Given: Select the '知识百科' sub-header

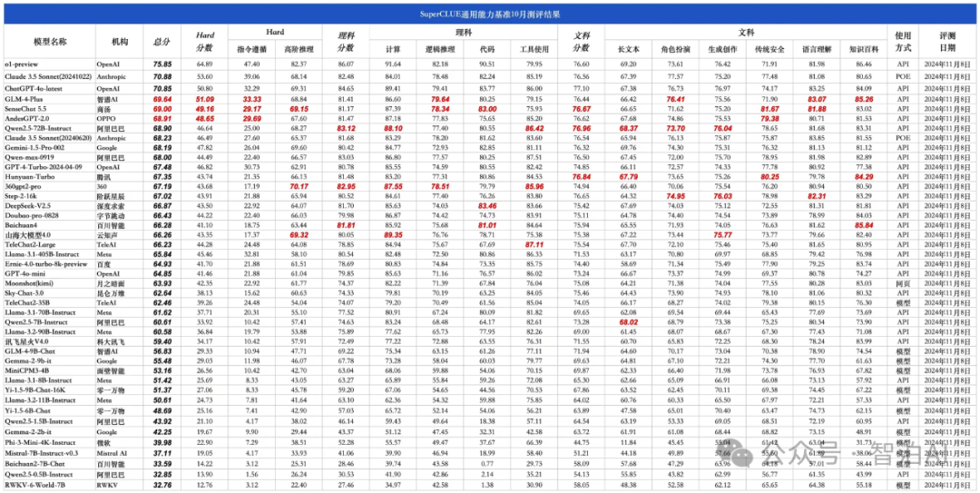Looking at the screenshot, I should (x=864, y=49).
